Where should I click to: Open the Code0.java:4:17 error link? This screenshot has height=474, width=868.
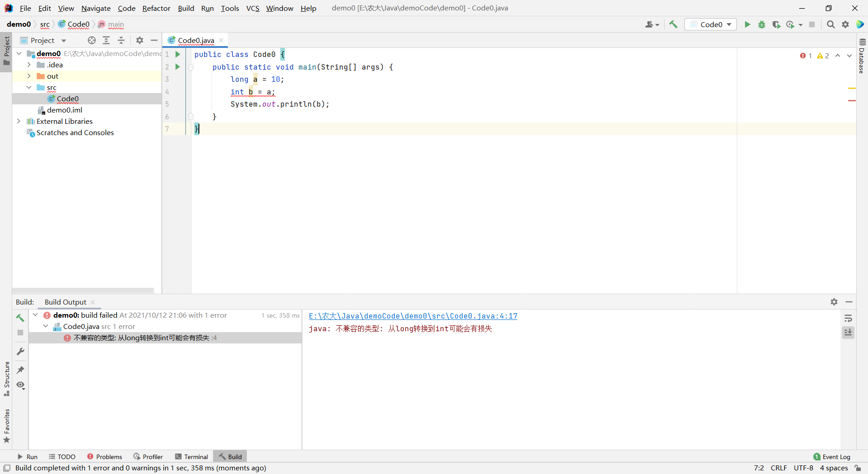tap(413, 316)
